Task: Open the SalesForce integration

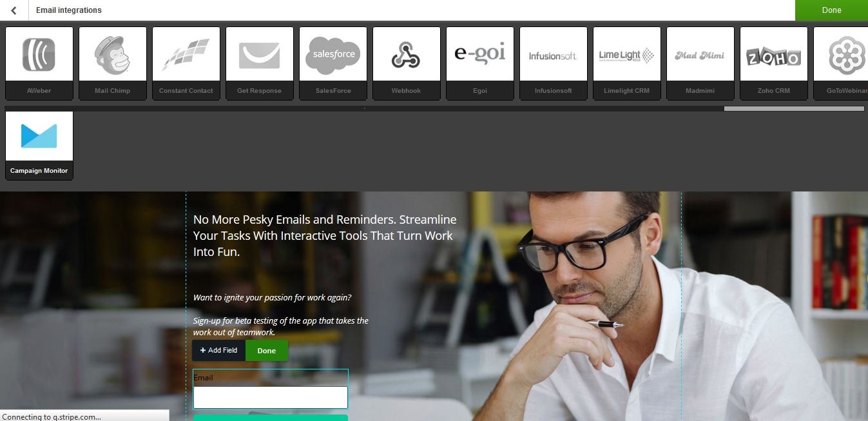Action: [x=333, y=63]
